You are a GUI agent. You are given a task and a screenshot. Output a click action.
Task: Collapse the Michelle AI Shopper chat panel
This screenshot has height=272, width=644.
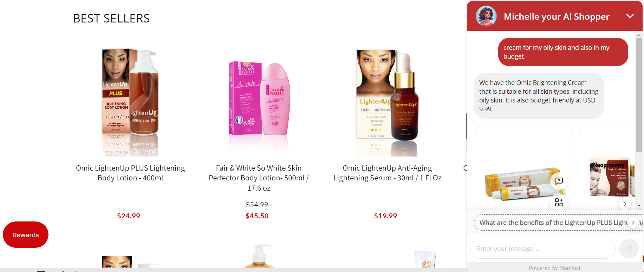point(630,16)
